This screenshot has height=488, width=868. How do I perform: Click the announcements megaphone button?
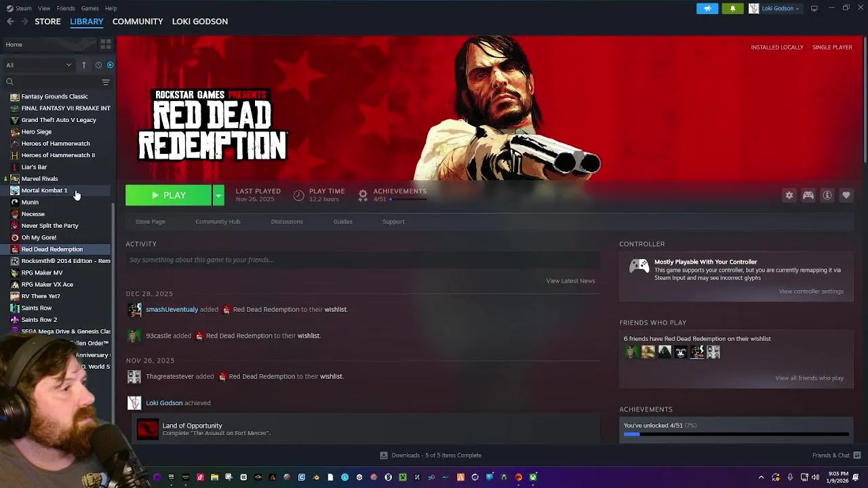(707, 8)
